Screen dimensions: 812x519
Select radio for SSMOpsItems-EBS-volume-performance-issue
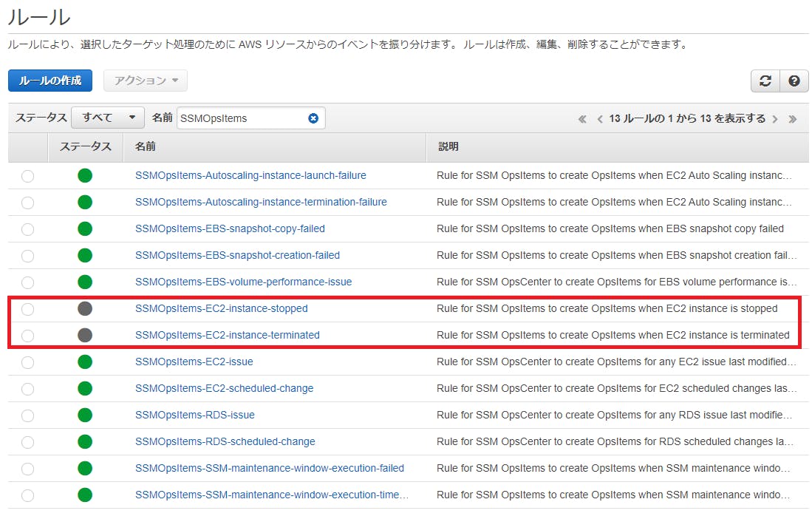pos(28,282)
